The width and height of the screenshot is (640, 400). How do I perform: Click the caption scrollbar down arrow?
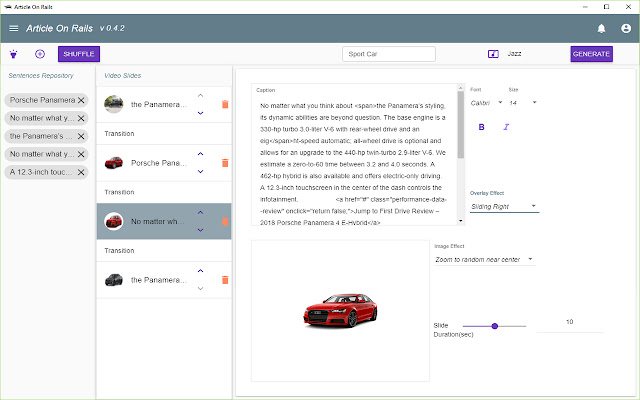(x=460, y=221)
